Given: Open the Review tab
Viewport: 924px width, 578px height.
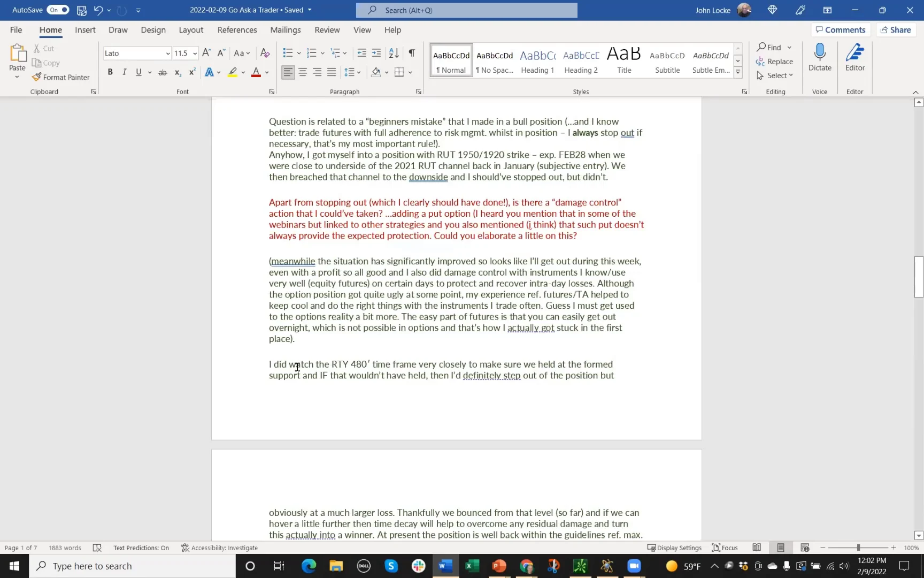Looking at the screenshot, I should click(327, 30).
